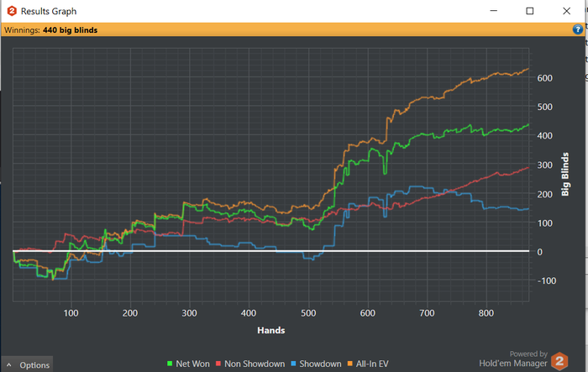The width and height of the screenshot is (588, 372).
Task: Click the Winnings 440 big blinds text
Action: [50, 30]
